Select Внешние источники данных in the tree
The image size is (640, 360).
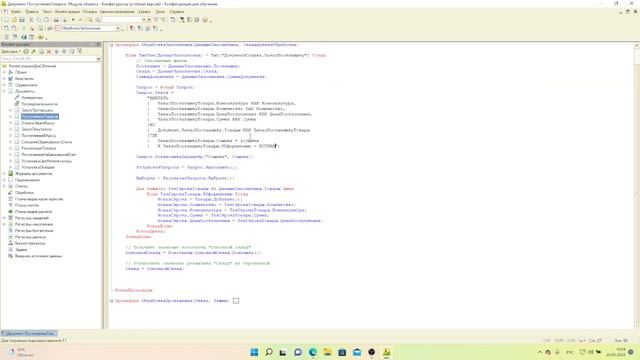pos(38,256)
